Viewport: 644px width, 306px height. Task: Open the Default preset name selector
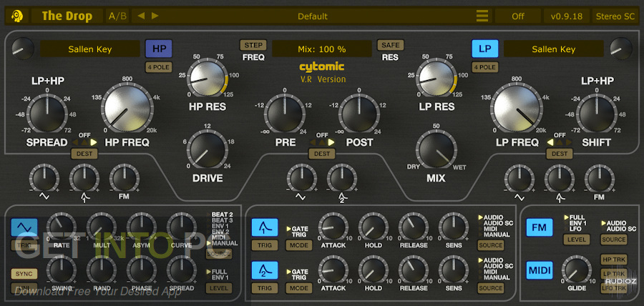pos(313,16)
